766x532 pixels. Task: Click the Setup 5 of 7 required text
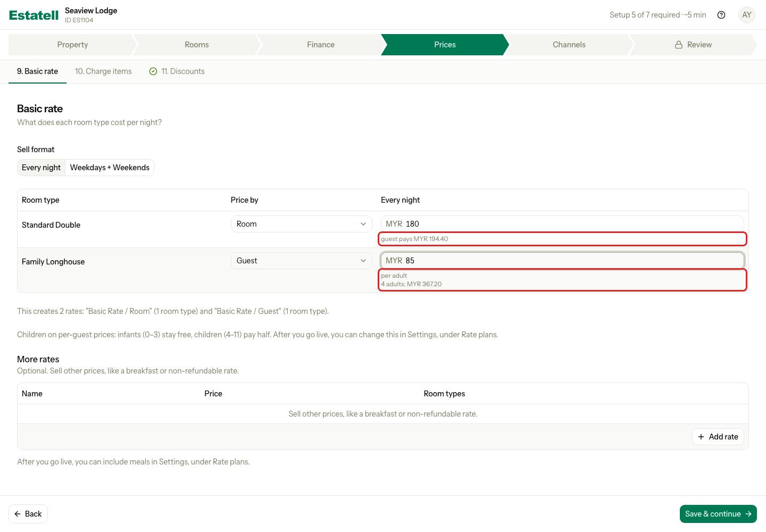click(658, 15)
